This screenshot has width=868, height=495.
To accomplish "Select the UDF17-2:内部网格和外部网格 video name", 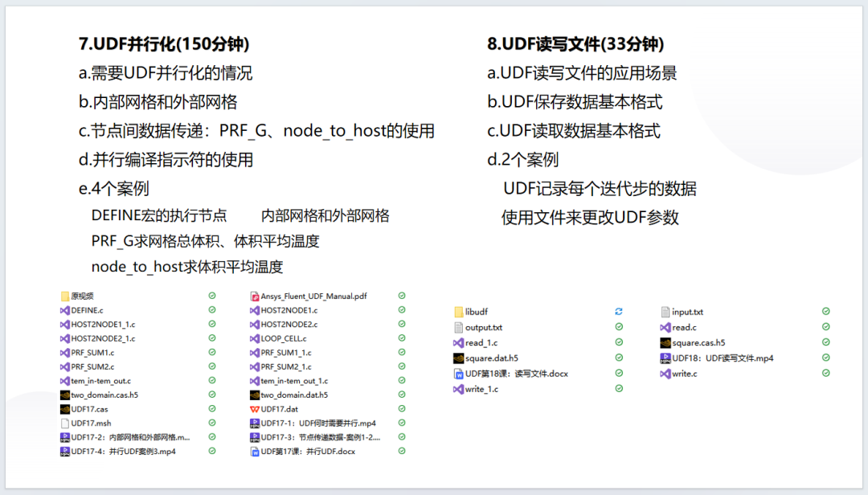I will coord(130,437).
